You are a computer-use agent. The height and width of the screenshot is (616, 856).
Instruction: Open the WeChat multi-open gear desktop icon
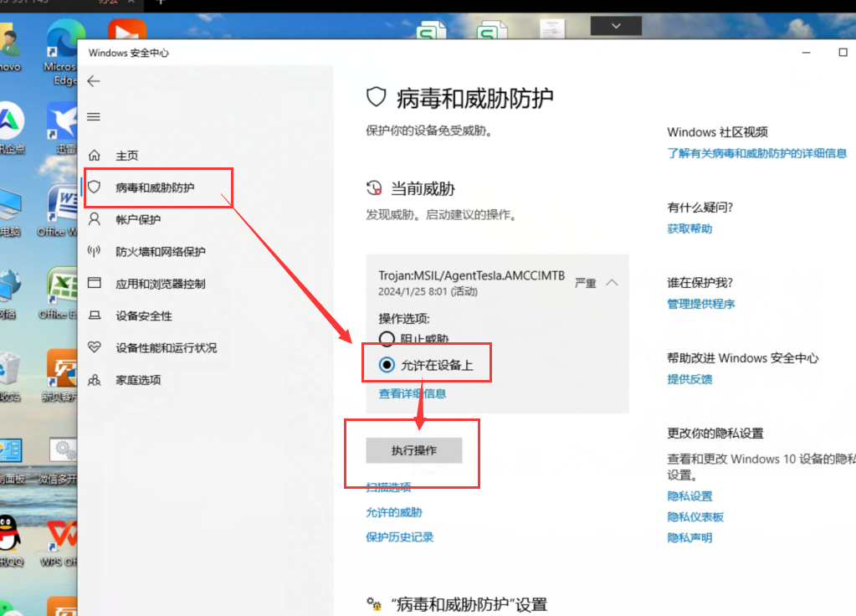[59, 459]
